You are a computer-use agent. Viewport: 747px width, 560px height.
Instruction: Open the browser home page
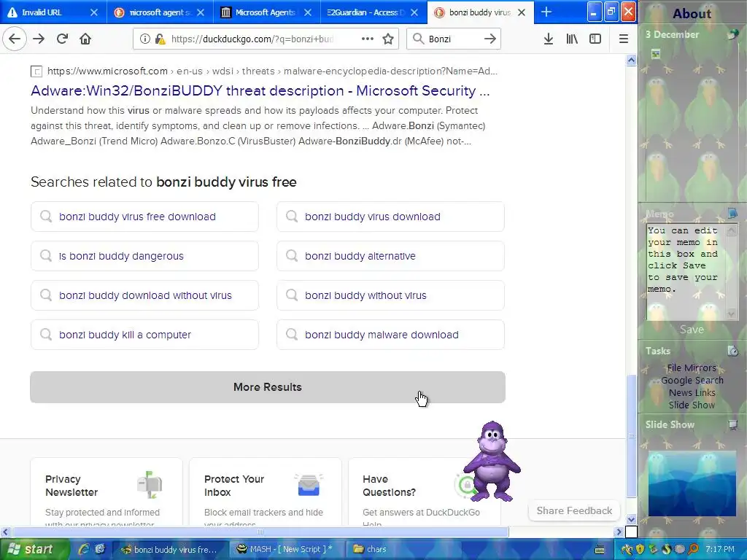tap(85, 39)
